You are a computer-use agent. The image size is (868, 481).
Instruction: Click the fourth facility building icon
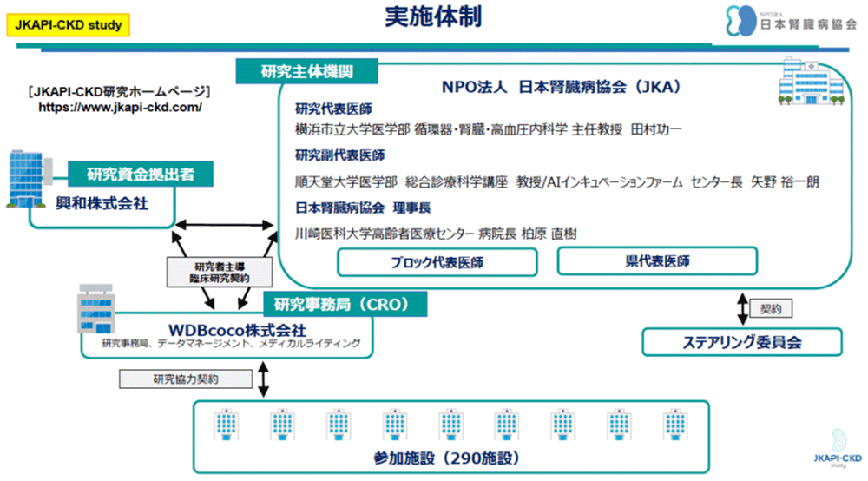(395, 425)
